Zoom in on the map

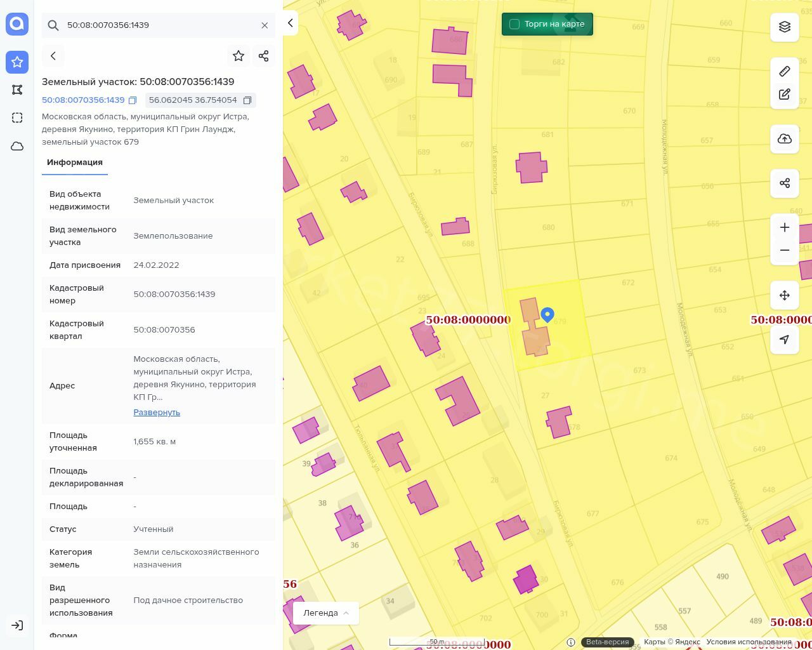785,227
